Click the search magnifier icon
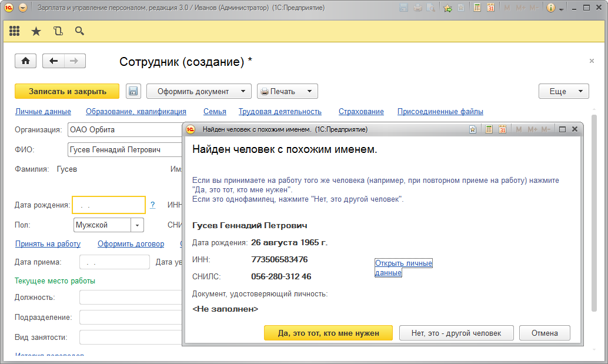Image resolution: width=608 pixels, height=364 pixels. click(79, 31)
